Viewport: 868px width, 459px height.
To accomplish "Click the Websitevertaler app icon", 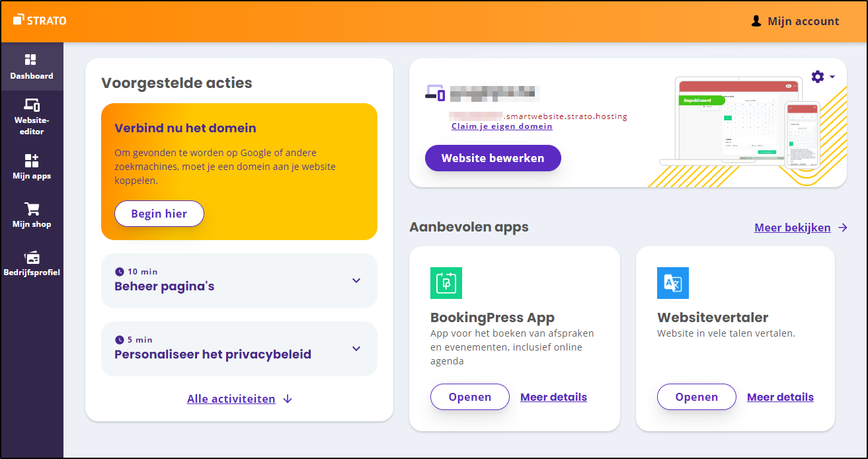I will [x=673, y=283].
